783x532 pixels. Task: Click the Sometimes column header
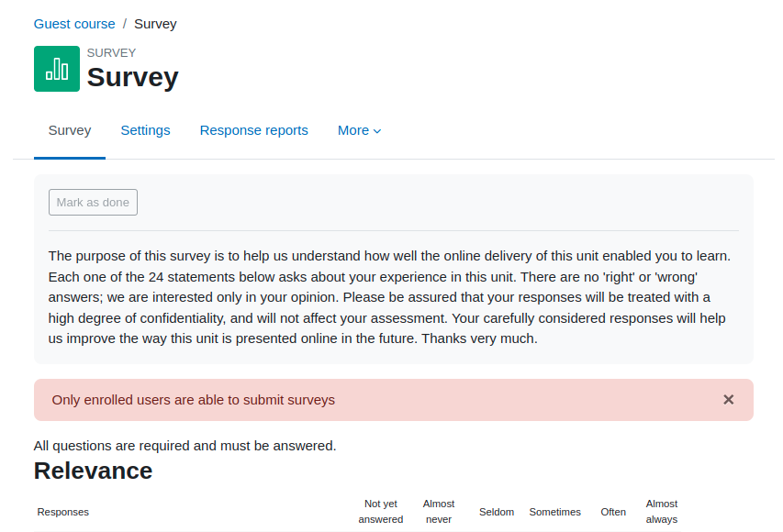tap(554, 512)
